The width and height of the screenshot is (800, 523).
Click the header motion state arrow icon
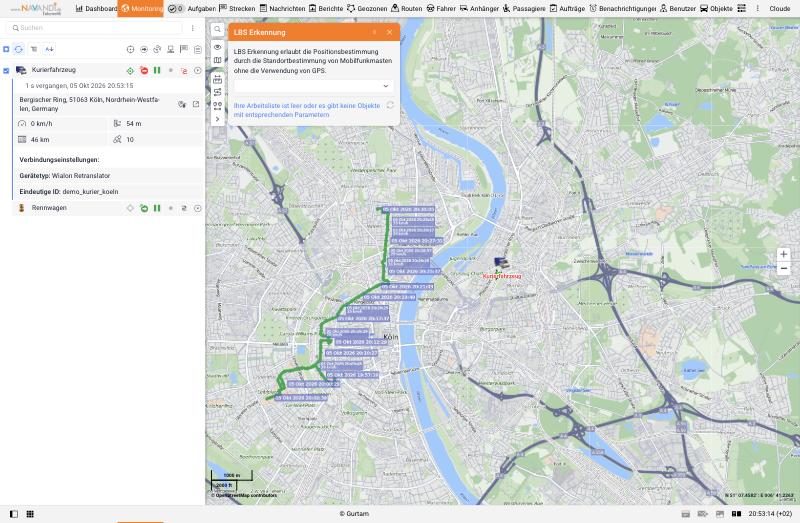pyautogui.click(x=144, y=49)
